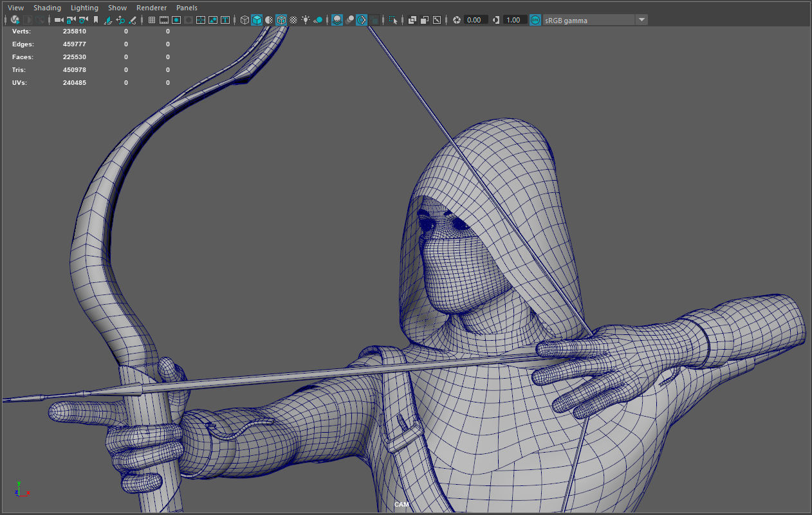Click the Lock Camera icon
The image size is (812, 515).
(x=71, y=20)
